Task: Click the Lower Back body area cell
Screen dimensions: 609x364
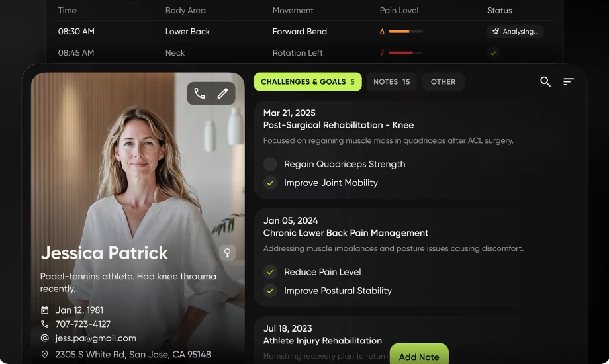Action: tap(187, 32)
